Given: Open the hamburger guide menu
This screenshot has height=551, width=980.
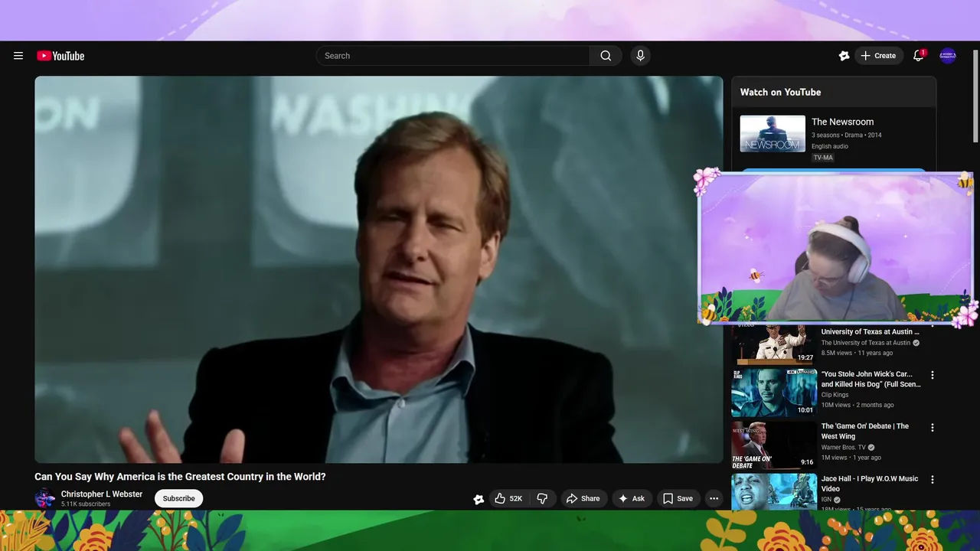Looking at the screenshot, I should click(x=18, y=56).
